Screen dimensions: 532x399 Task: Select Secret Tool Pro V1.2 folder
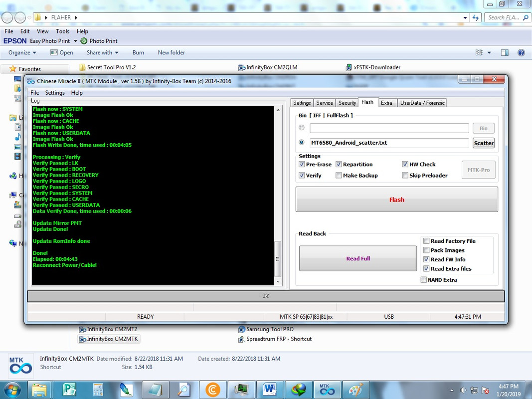point(108,67)
